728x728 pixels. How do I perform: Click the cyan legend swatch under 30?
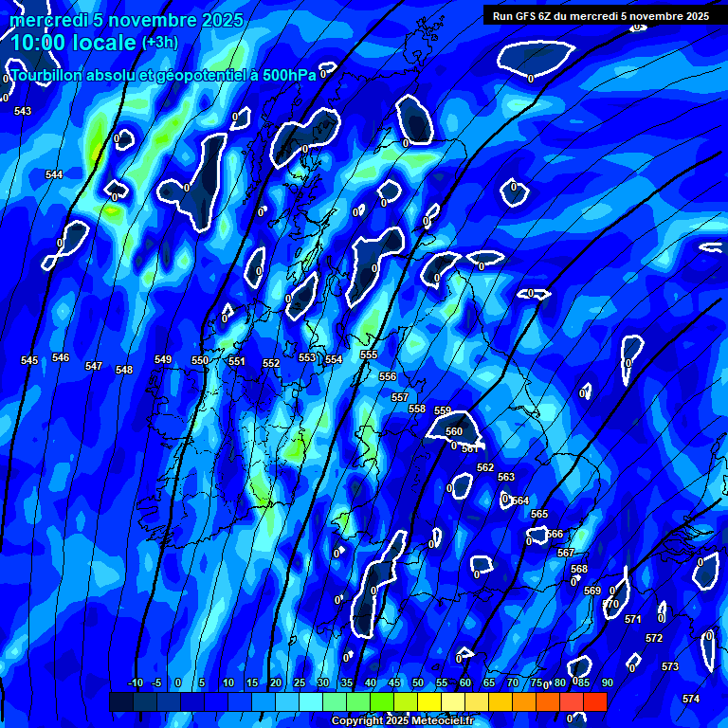[x=311, y=701]
